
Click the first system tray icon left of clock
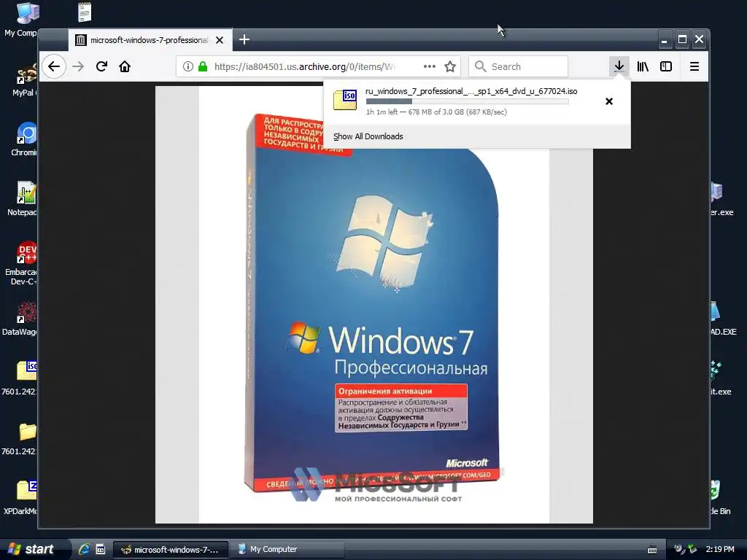click(679, 549)
